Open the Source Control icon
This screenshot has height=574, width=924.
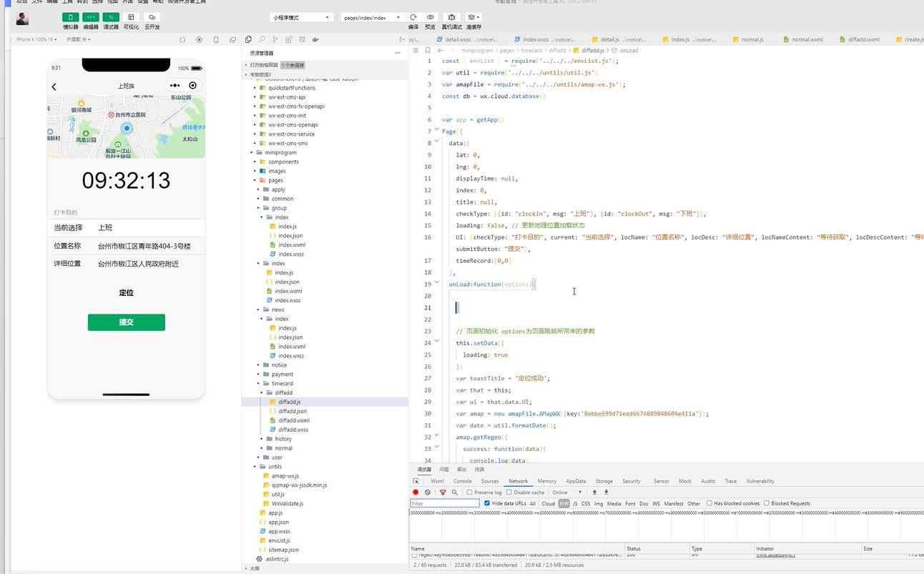[276, 39]
